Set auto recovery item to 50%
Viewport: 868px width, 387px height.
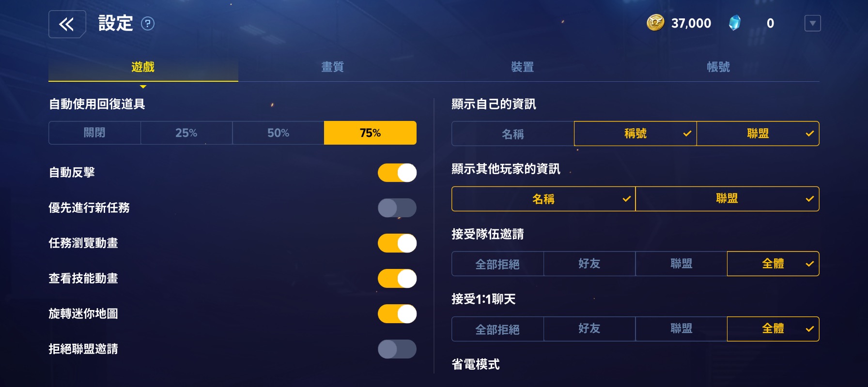point(278,133)
